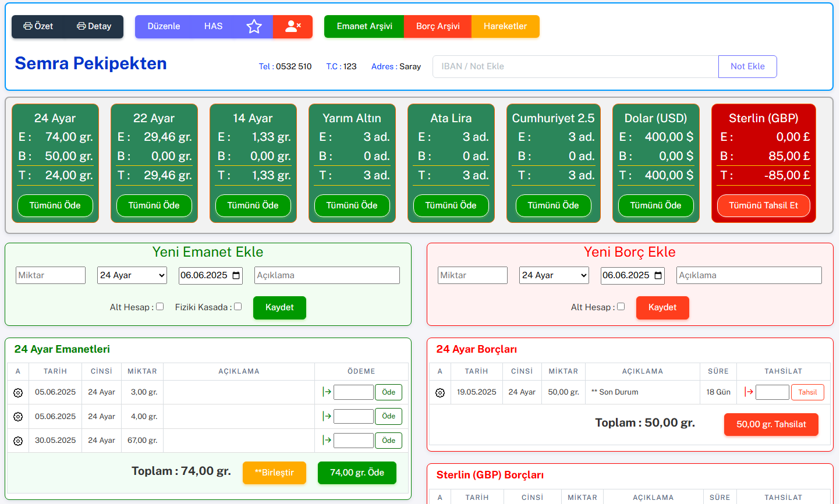This screenshot has height=504, width=840.
Task: Open gear settings for 4,00 gr. emanet row
Action: pos(18,417)
